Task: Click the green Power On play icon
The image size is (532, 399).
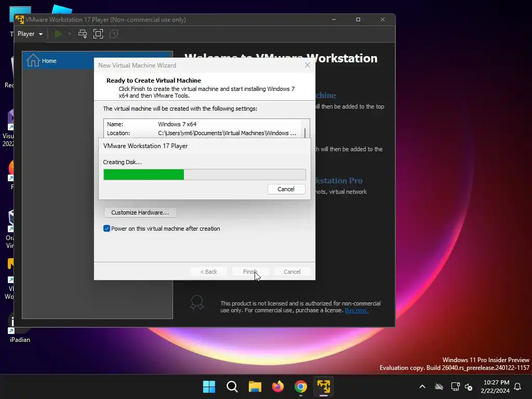Action: coord(58,34)
